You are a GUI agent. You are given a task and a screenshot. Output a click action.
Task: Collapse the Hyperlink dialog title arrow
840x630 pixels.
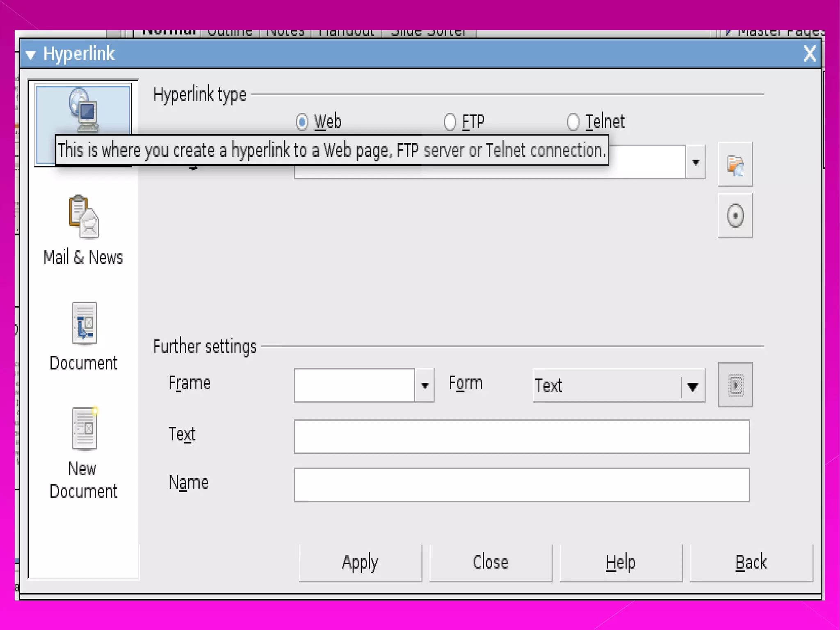(31, 54)
